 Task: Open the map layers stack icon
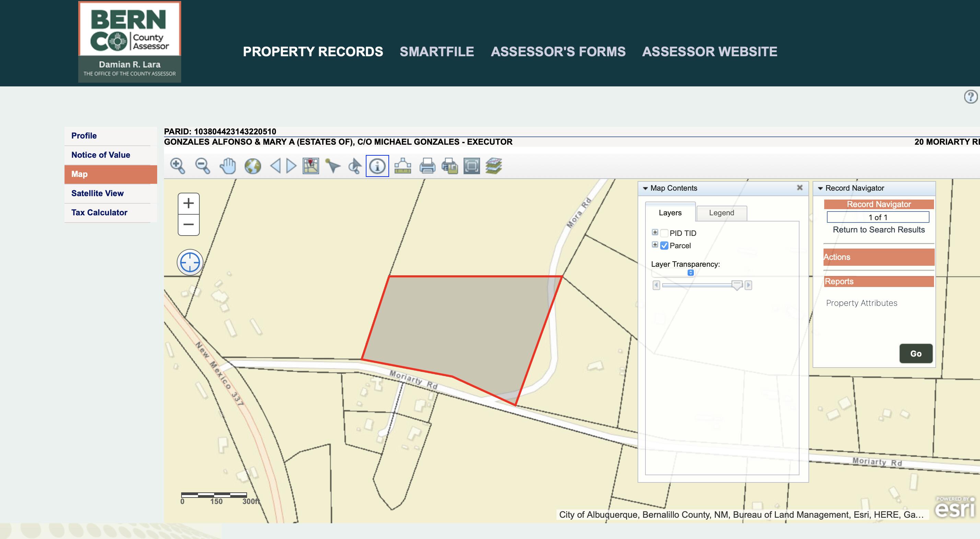pos(493,166)
